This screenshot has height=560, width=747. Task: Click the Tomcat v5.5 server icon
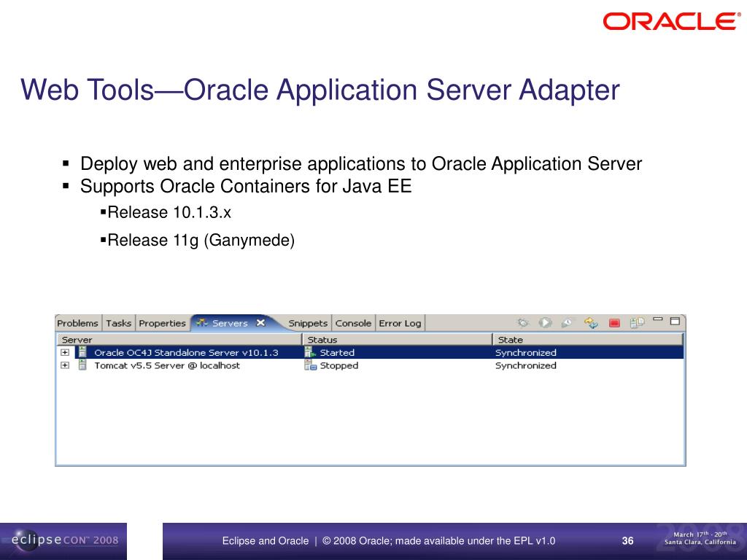pyautogui.click(x=82, y=365)
